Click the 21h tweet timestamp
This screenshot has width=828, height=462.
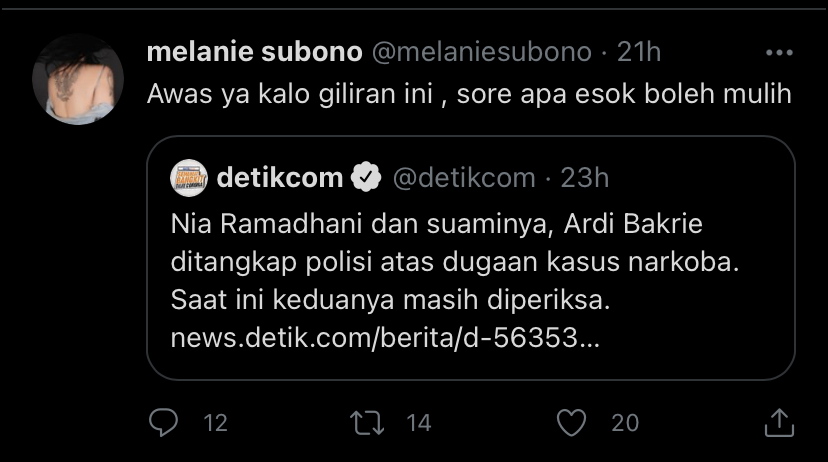point(639,52)
